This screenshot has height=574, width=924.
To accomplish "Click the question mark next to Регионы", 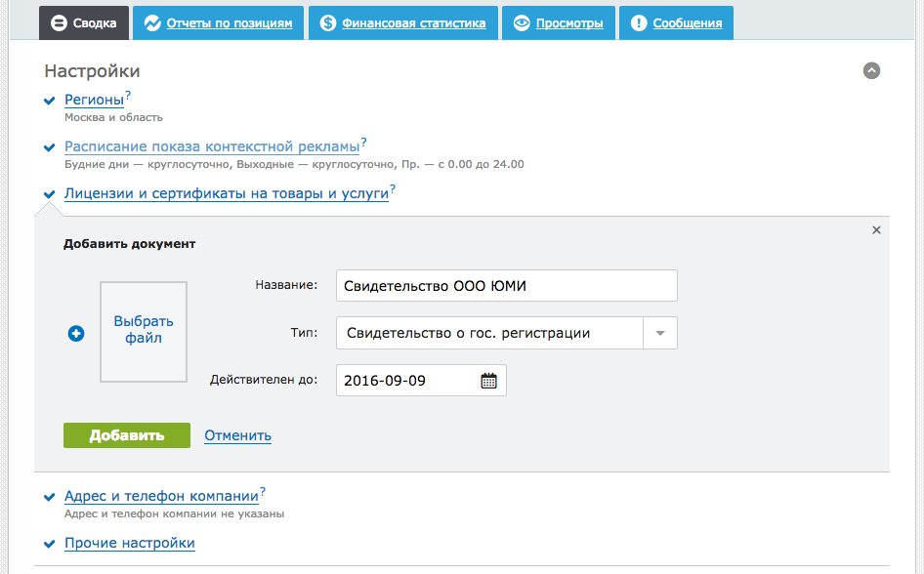I will point(128,95).
